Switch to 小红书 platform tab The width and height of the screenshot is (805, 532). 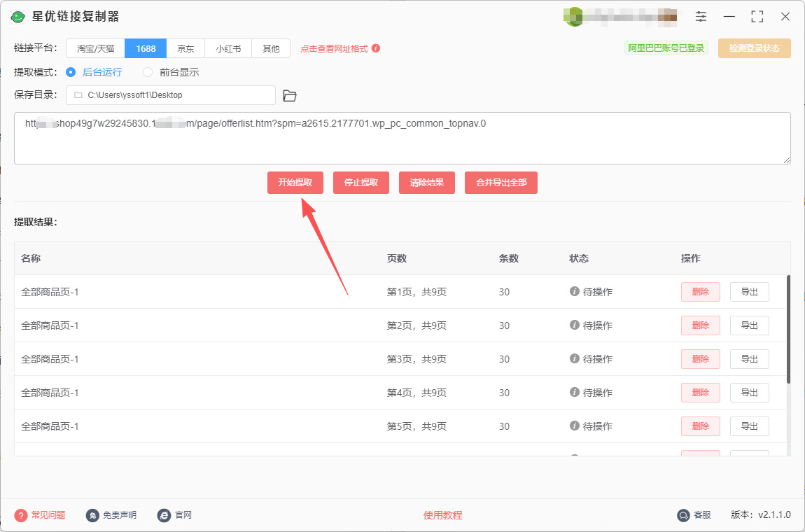coord(228,49)
